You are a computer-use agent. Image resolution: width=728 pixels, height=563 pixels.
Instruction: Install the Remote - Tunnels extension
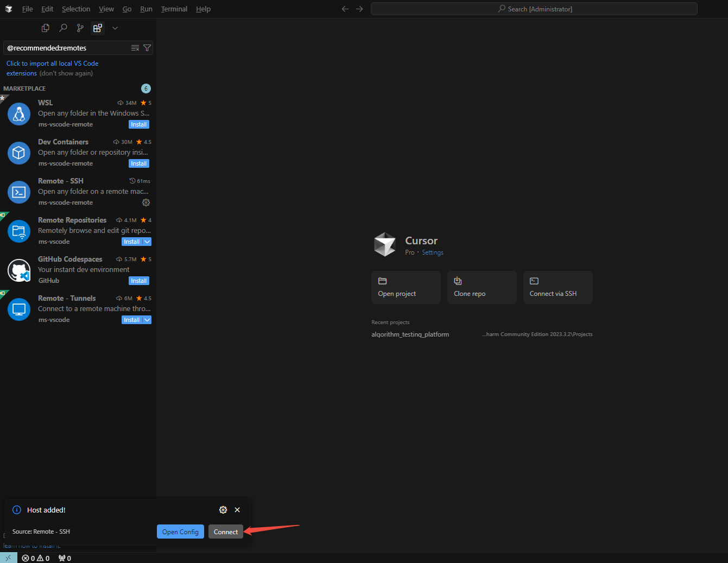(x=132, y=320)
